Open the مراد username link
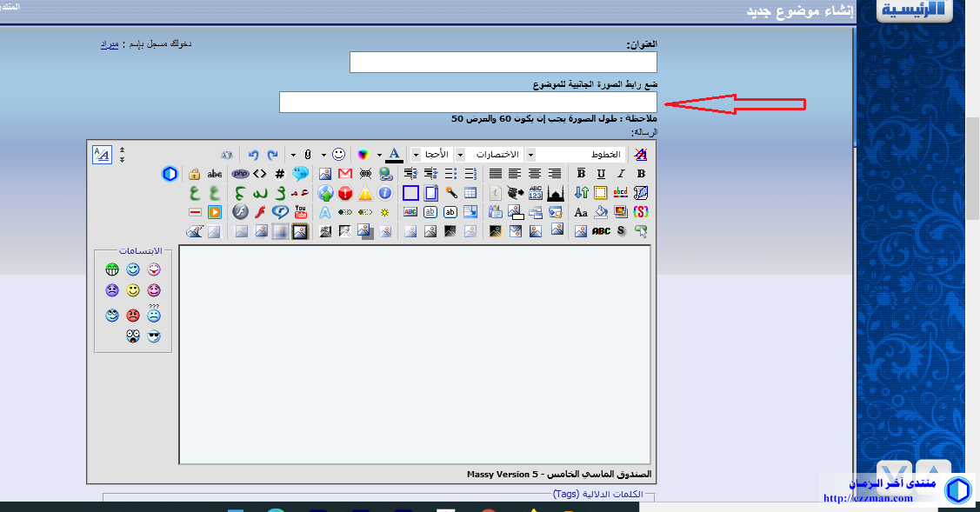The height and width of the screenshot is (512, 980). [x=109, y=43]
